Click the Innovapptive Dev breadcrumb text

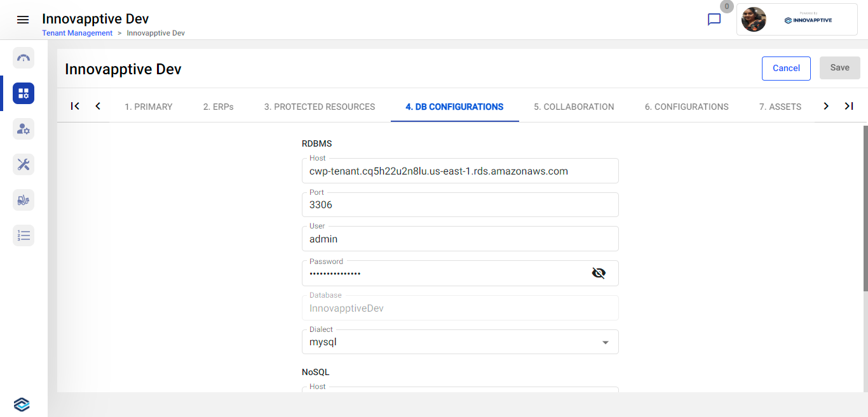point(156,33)
